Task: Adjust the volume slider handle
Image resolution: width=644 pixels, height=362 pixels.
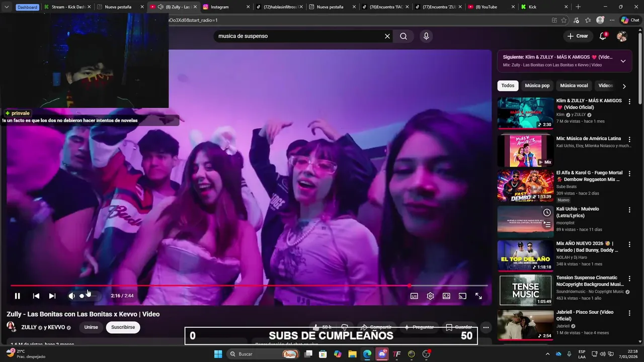Action: 82,296
